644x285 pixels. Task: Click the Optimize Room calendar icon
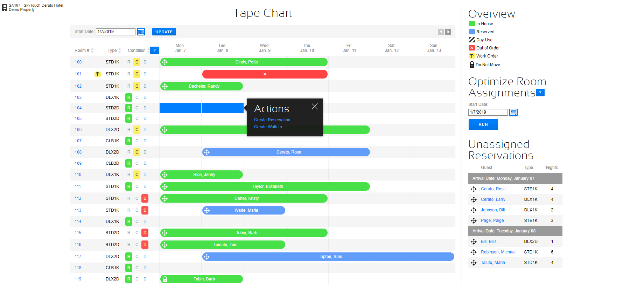(513, 113)
